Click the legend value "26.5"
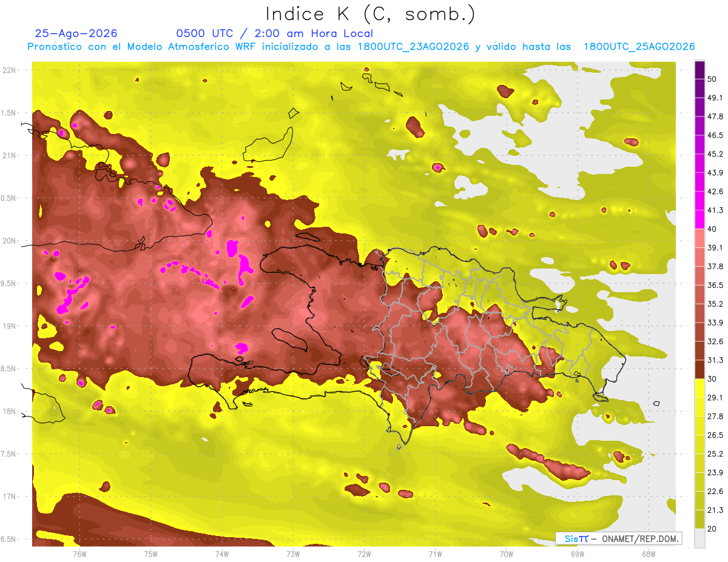The image size is (728, 562). click(715, 435)
